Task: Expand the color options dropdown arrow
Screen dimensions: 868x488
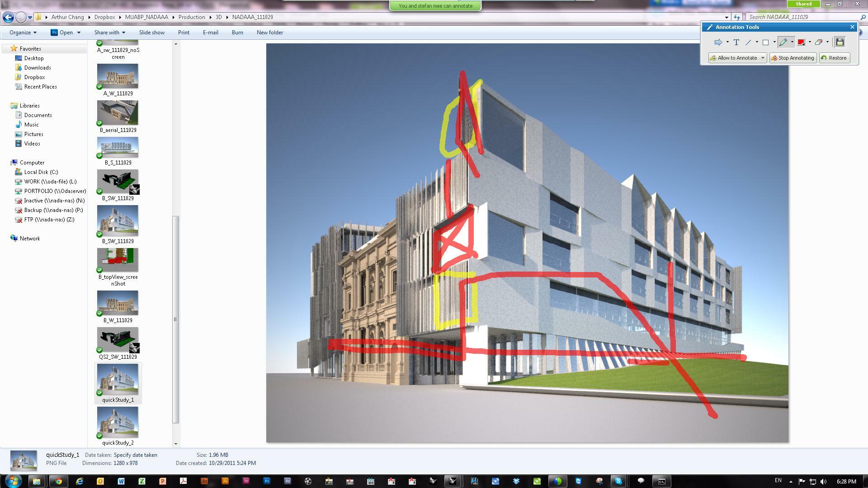Action: click(x=810, y=42)
